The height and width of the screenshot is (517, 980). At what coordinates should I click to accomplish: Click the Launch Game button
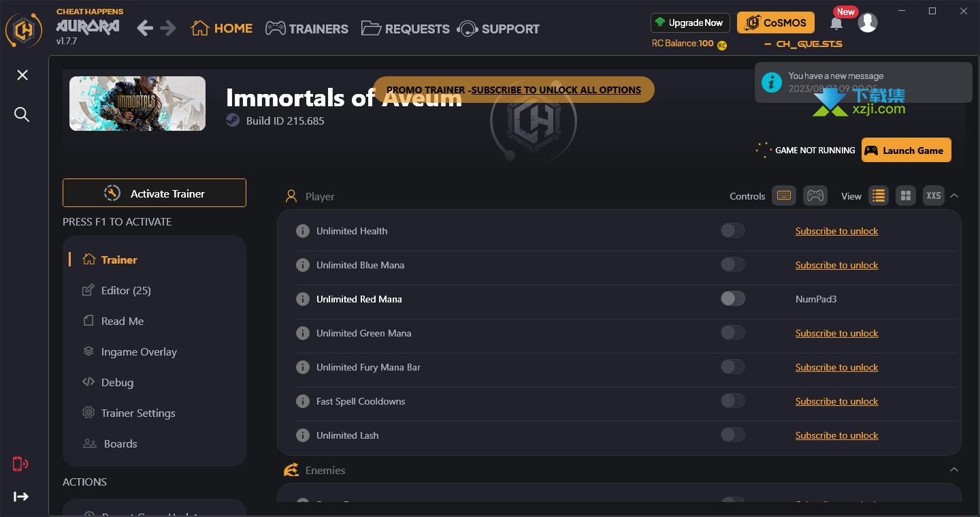tap(906, 150)
